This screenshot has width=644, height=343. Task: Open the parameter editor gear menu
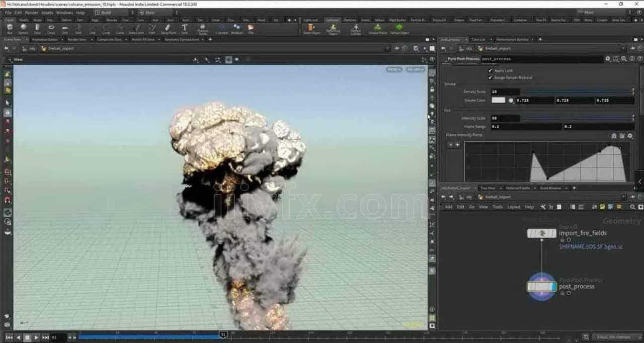point(608,59)
